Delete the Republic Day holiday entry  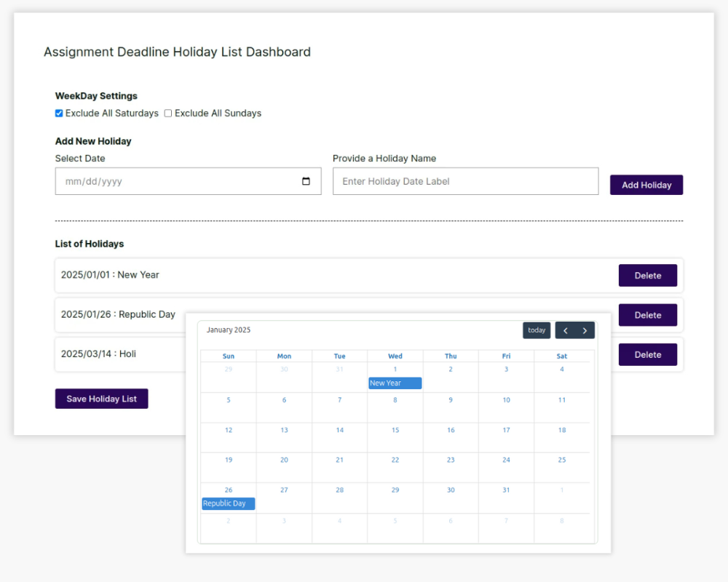pos(647,315)
